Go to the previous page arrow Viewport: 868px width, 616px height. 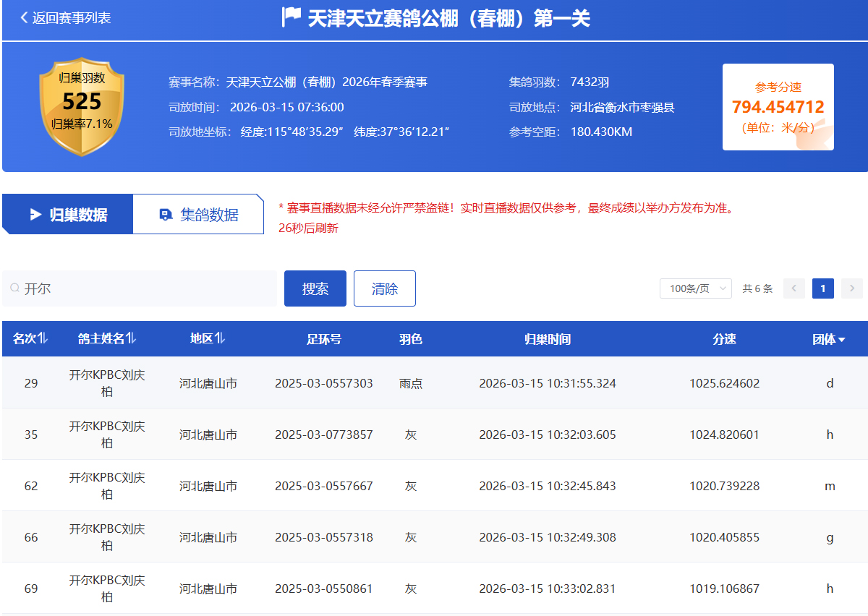[793, 288]
